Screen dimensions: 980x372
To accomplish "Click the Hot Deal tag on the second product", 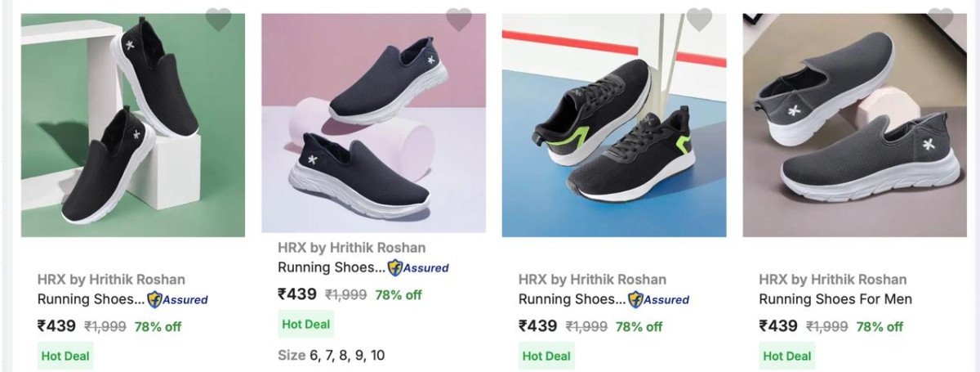I will [x=305, y=324].
